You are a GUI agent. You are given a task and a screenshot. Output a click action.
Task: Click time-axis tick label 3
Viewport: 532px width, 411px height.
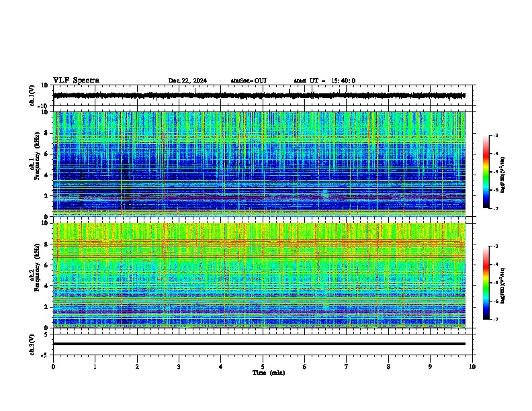(x=179, y=367)
